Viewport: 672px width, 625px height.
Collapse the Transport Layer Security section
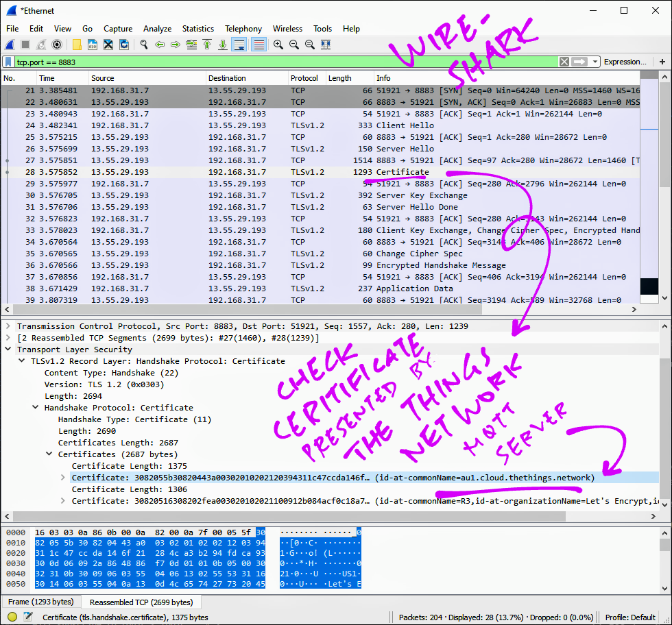point(8,350)
